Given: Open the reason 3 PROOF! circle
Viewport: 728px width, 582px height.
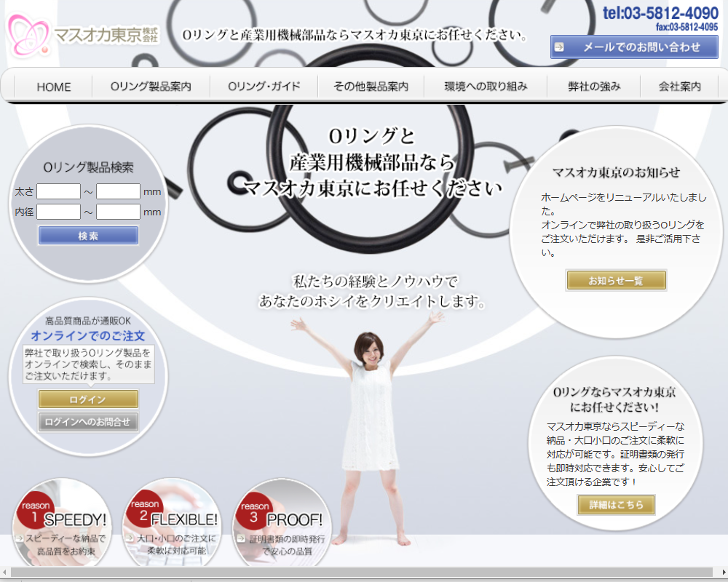Looking at the screenshot, I should (282, 524).
